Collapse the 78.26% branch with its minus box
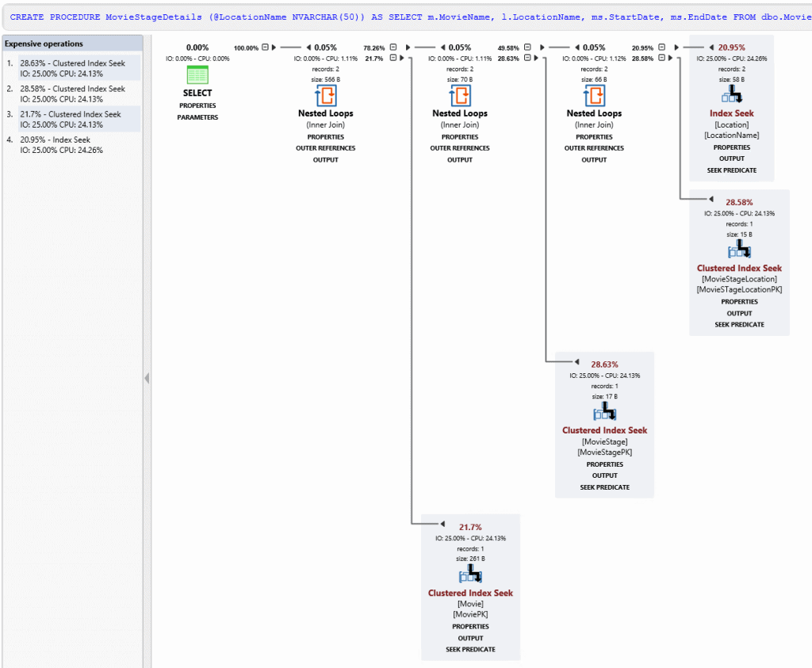Screen dimensions: 812x668 (393, 46)
